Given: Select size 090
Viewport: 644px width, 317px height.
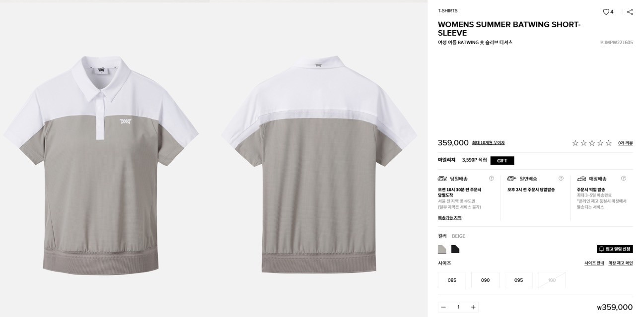Looking at the screenshot, I should tap(485, 280).
